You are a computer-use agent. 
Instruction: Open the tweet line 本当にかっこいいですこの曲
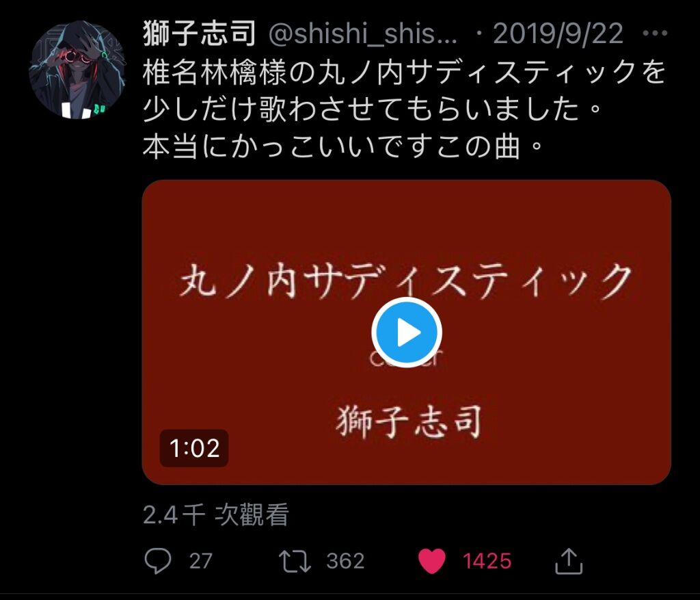[x=343, y=147]
